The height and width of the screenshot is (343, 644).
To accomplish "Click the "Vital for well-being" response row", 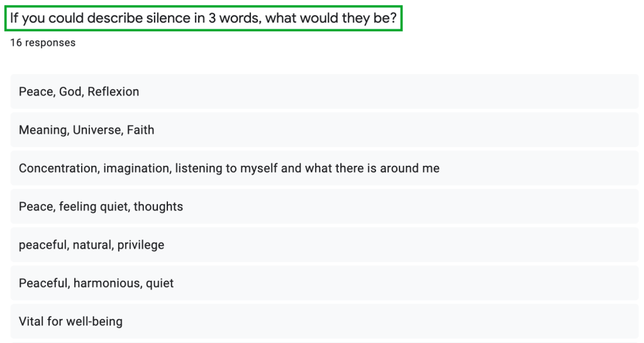I will coord(324,322).
